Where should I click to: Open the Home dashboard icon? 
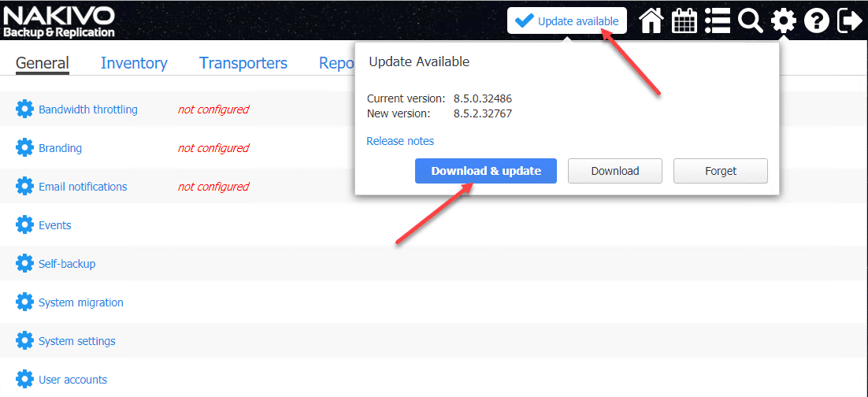point(651,21)
